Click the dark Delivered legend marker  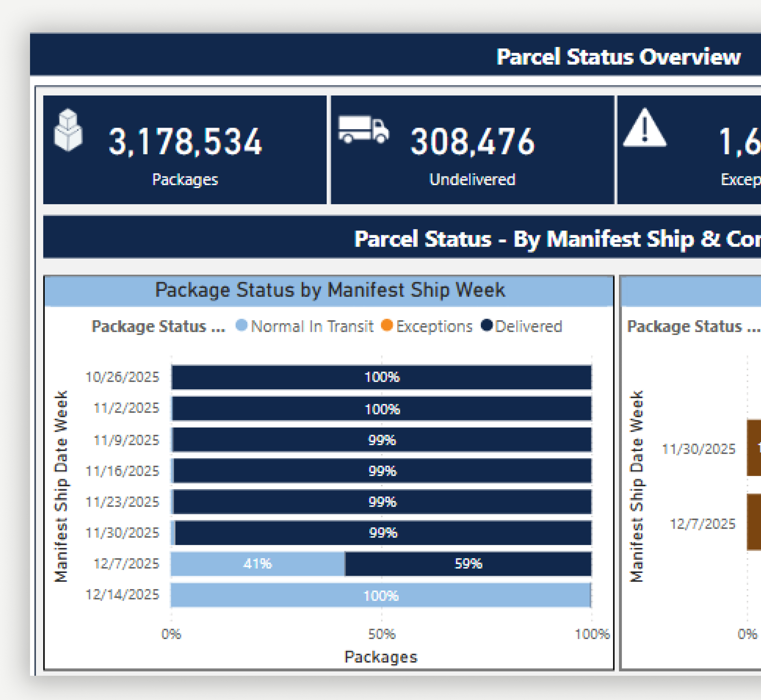pos(486,325)
